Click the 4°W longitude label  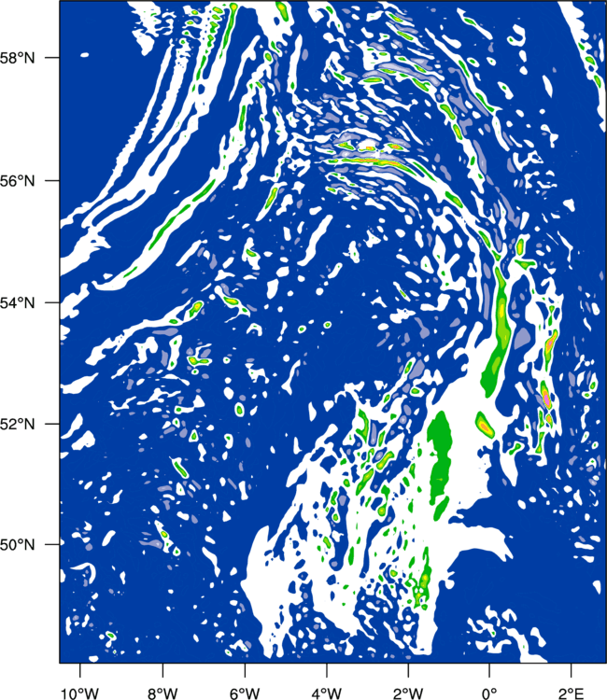click(327, 693)
